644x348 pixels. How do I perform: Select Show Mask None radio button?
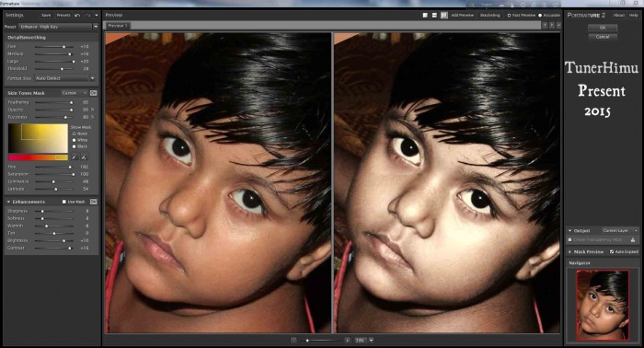coord(74,133)
